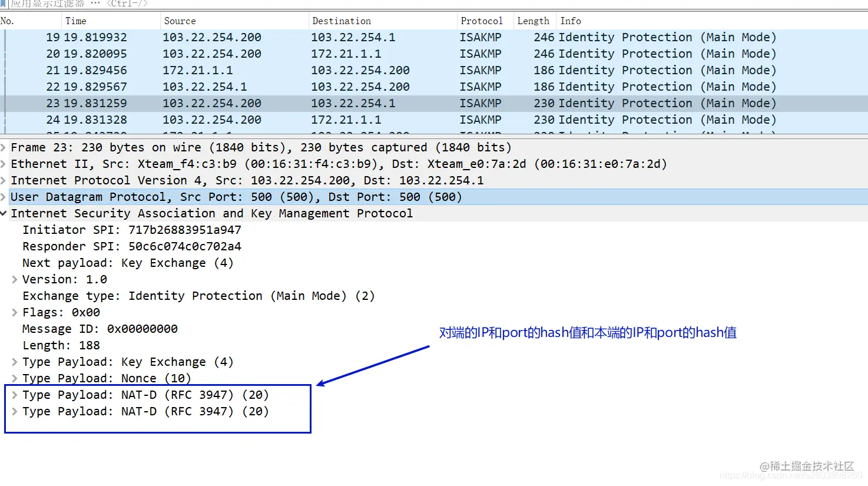
Task: Expand Type Payload: Nonce (10)
Action: click(15, 378)
